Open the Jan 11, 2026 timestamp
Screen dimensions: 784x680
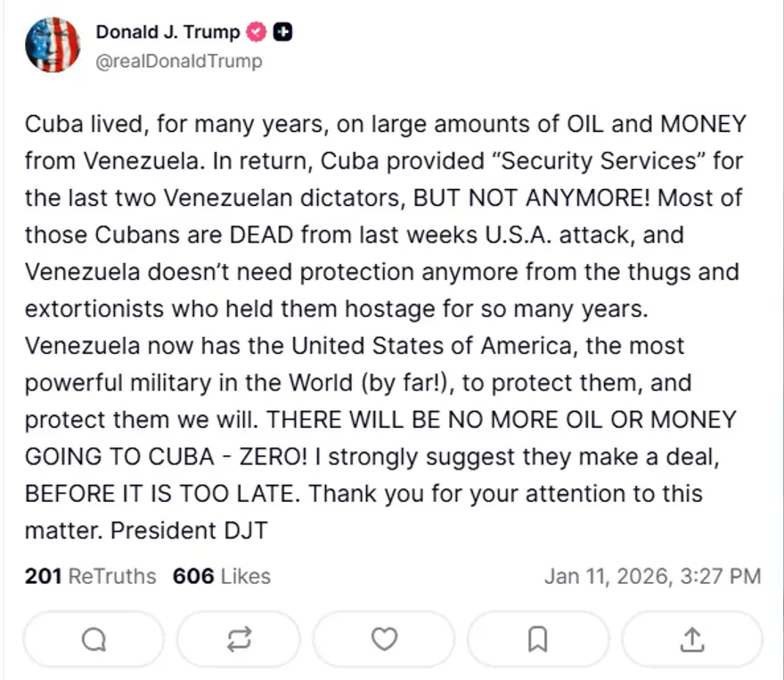point(652,577)
